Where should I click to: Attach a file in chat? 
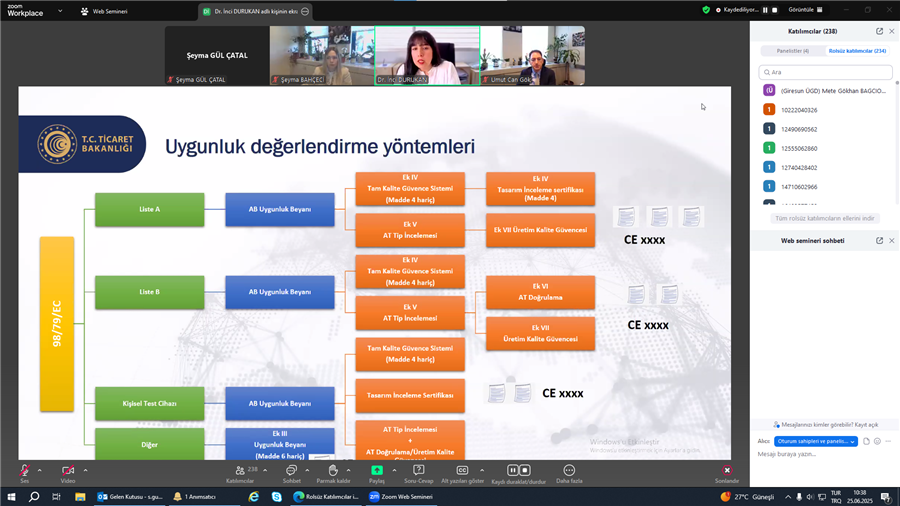(x=866, y=441)
